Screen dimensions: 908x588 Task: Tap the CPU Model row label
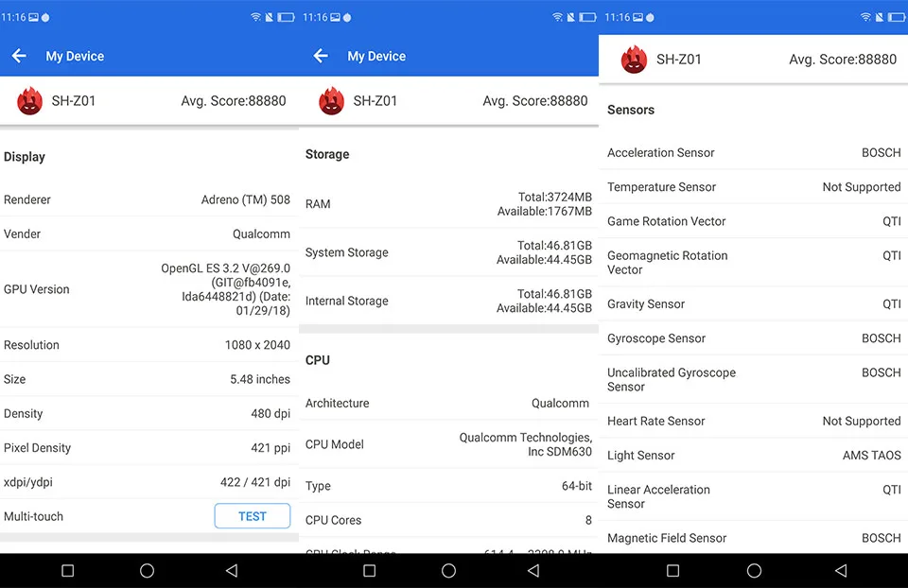[x=335, y=444]
